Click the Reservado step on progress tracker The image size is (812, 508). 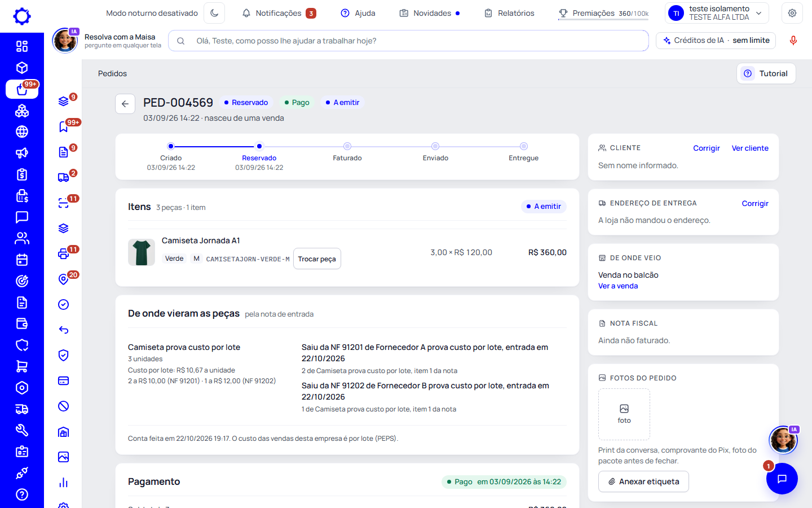pos(259,157)
